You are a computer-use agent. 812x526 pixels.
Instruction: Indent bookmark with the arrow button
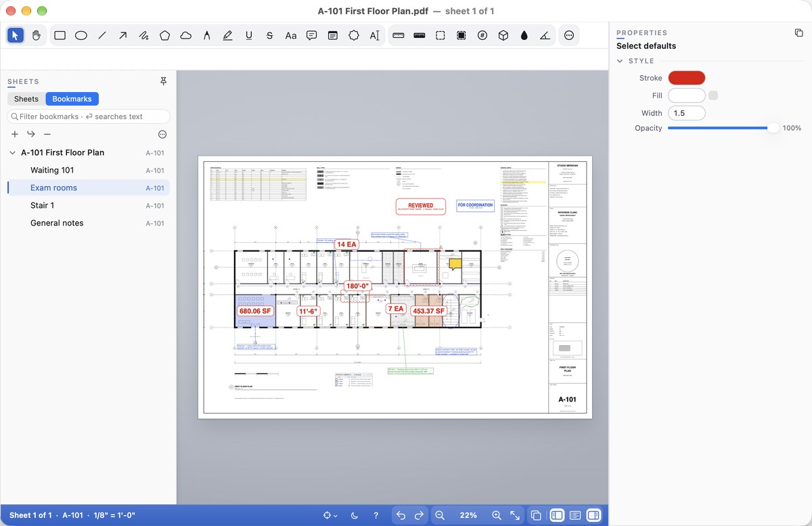tap(31, 134)
